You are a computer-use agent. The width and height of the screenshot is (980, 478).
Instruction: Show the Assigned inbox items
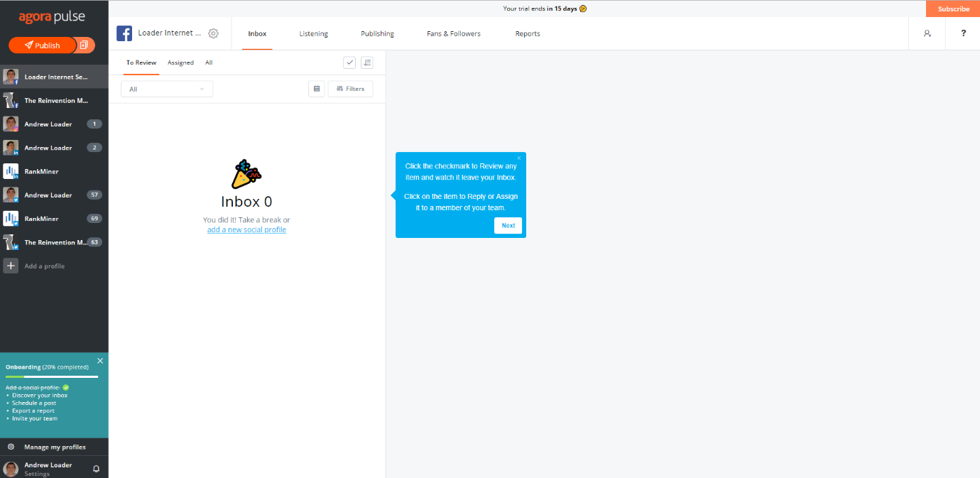click(x=180, y=63)
